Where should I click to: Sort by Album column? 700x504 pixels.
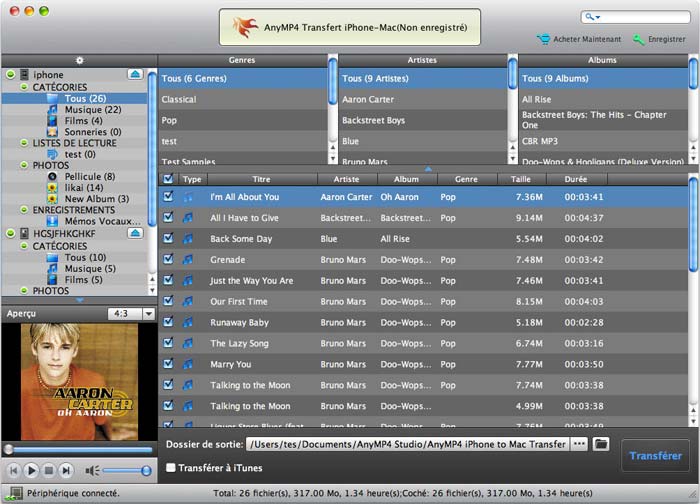coord(406,179)
